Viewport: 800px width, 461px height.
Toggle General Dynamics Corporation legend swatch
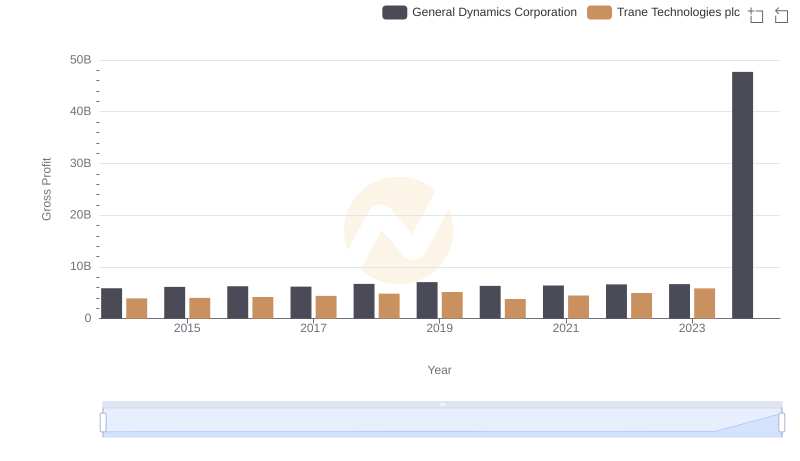[394, 12]
